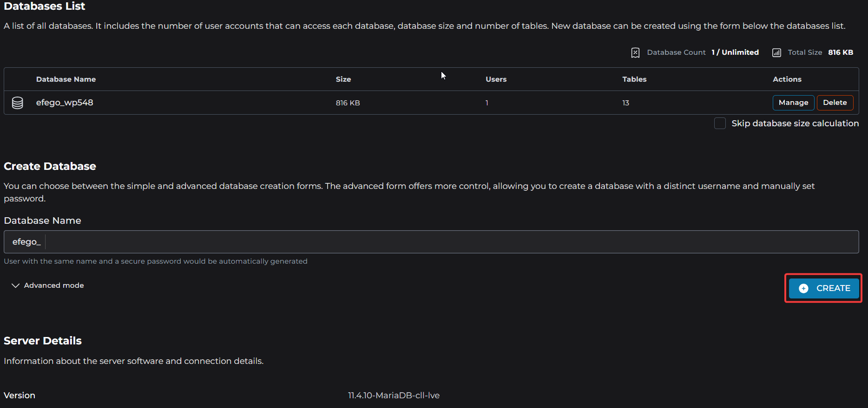Viewport: 868px width, 408px height.
Task: Click the Size column header
Action: click(x=343, y=79)
